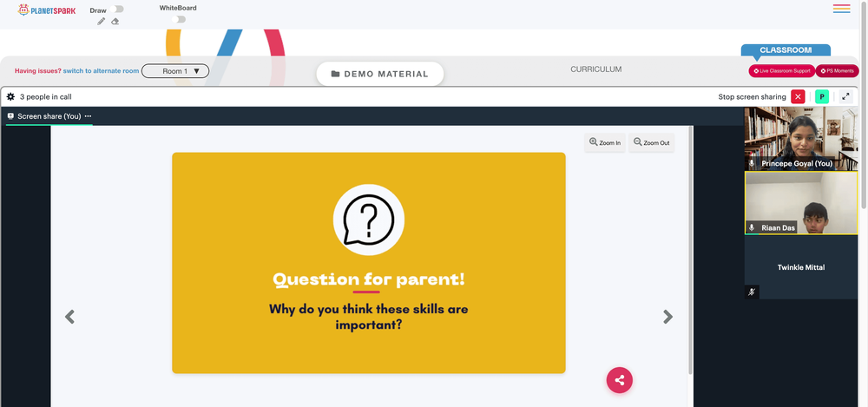Open the DEMO MATERIAL tab
Image resolution: width=868 pixels, height=407 pixels.
[x=380, y=74]
